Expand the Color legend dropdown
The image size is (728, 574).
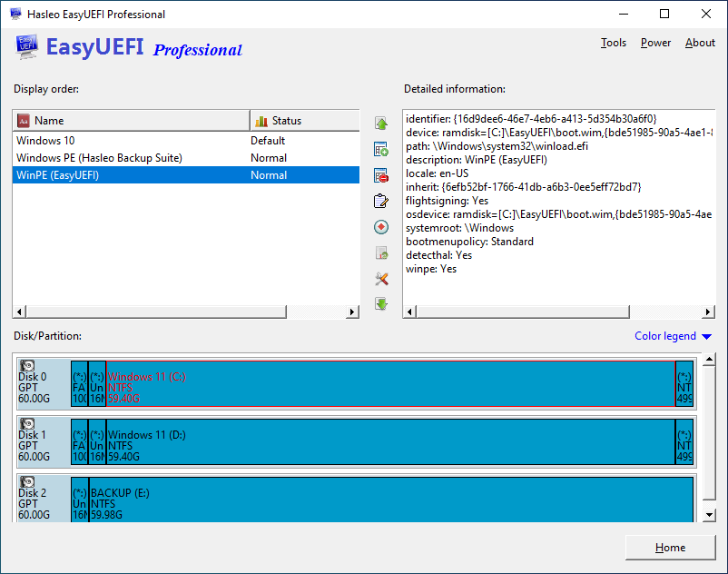pos(673,336)
